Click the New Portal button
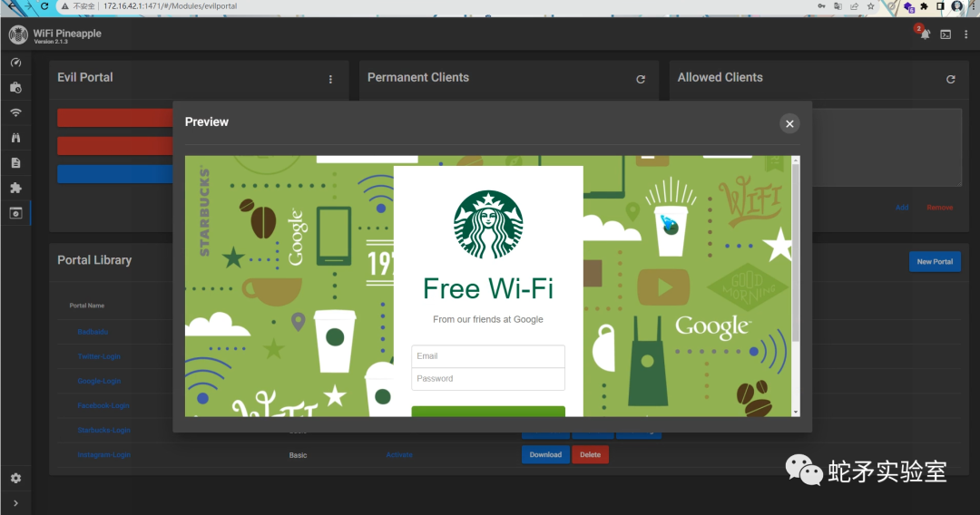 pos(935,261)
